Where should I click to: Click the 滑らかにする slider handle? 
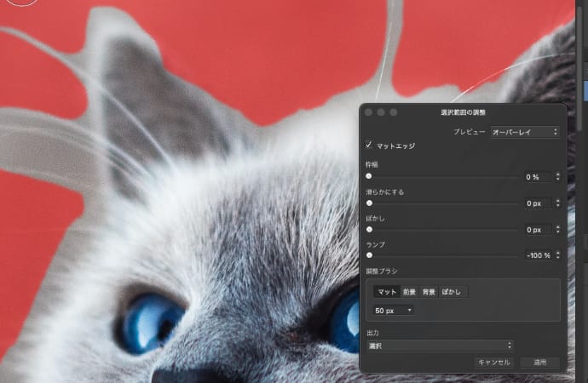click(x=369, y=203)
